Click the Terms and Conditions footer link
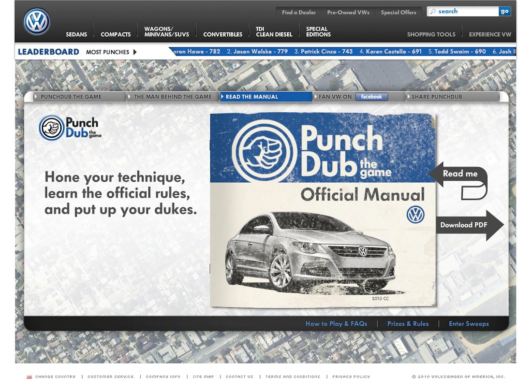This screenshot has height=392, width=532. pyautogui.click(x=293, y=377)
